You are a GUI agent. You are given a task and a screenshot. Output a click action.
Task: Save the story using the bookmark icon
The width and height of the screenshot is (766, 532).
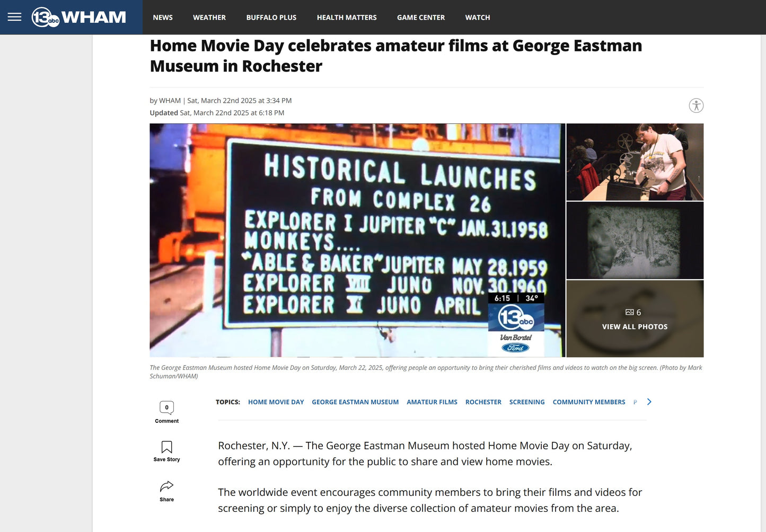pos(166,447)
